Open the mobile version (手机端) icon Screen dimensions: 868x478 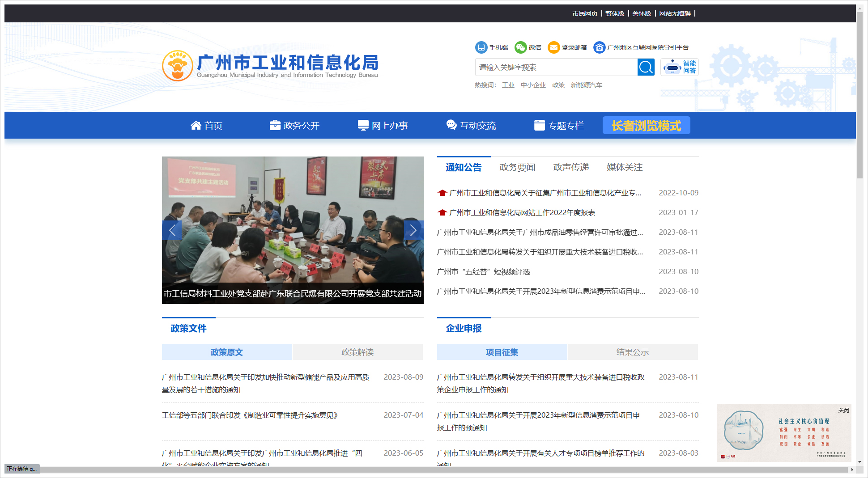pos(481,47)
